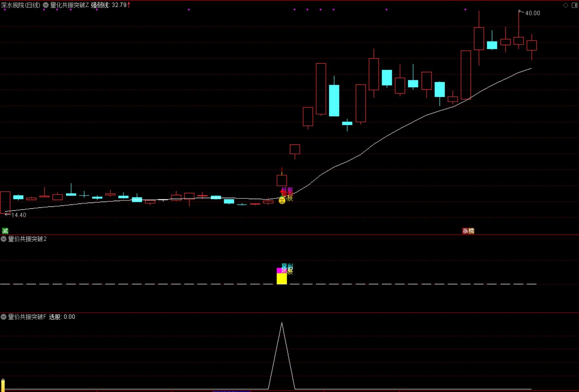
Task: Click the candlestick reaching the 40.00 high
Action: [519, 41]
